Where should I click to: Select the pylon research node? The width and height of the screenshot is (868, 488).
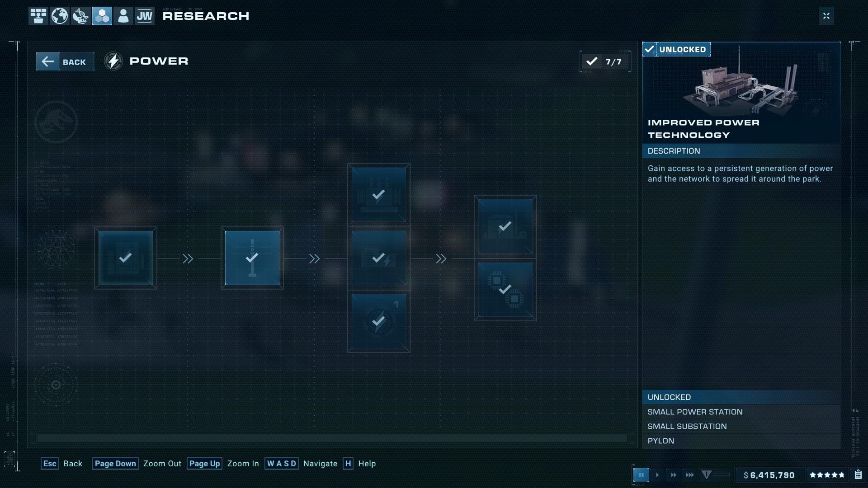(x=252, y=258)
